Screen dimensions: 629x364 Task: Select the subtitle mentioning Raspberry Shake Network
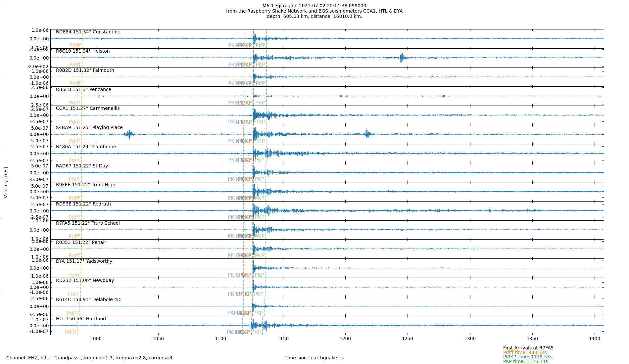pyautogui.click(x=314, y=11)
